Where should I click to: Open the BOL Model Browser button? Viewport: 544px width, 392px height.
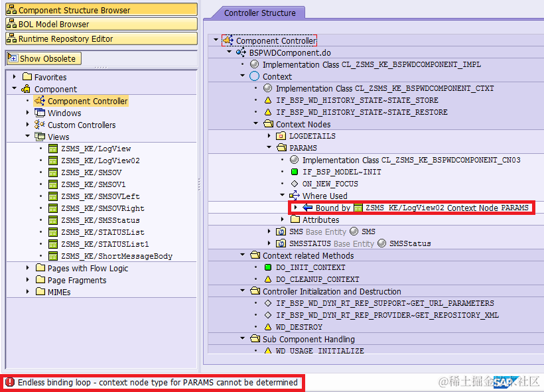point(102,25)
